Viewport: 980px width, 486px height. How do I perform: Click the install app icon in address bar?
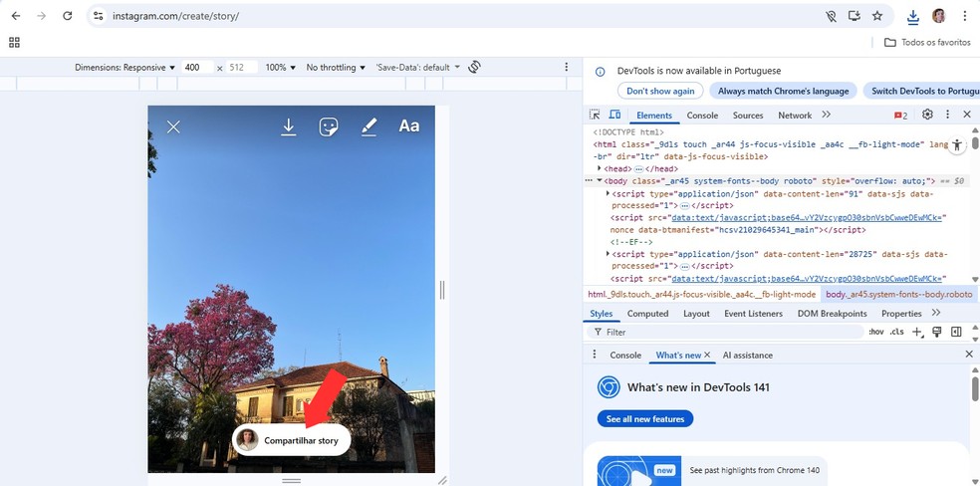click(x=855, y=16)
